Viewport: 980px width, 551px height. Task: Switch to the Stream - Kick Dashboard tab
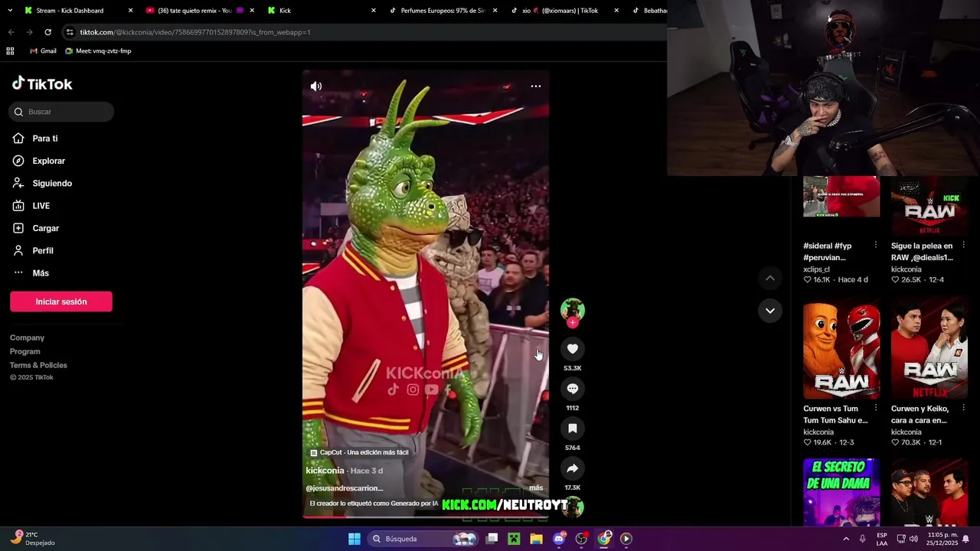click(70, 11)
